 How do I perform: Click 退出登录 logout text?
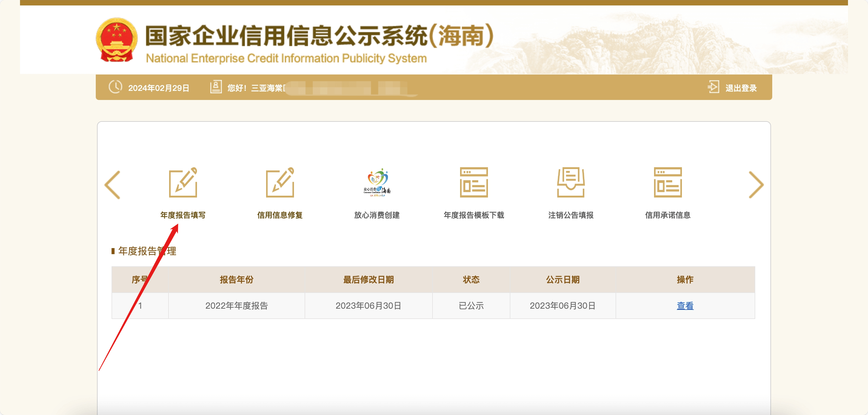[x=741, y=88]
